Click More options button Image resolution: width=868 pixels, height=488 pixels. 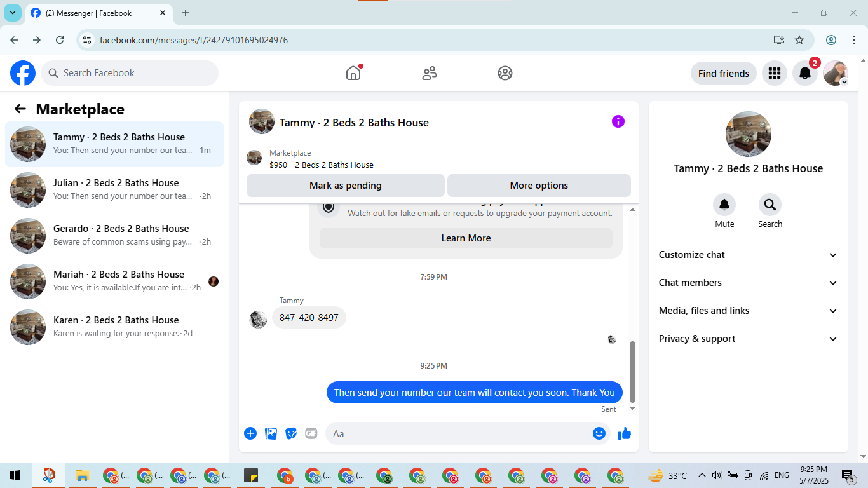(539, 186)
